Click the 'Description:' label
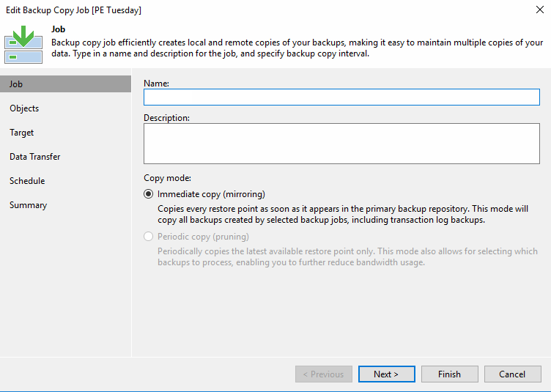The height and width of the screenshot is (392, 551). point(166,118)
